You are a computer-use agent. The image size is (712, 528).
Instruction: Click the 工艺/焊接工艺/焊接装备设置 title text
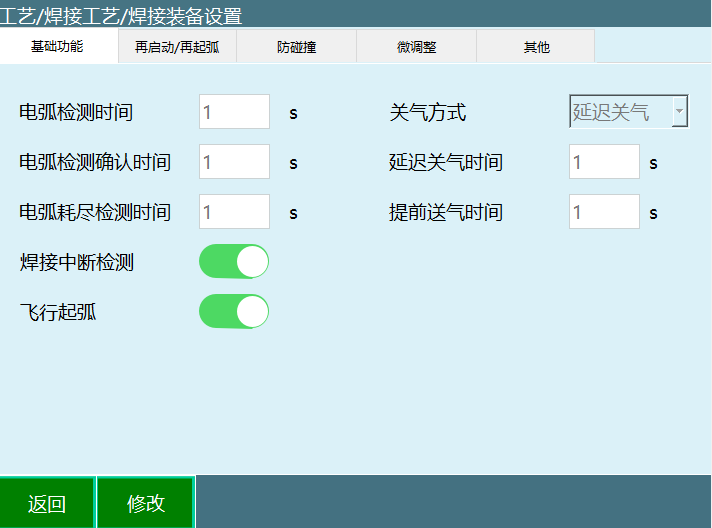tap(121, 15)
